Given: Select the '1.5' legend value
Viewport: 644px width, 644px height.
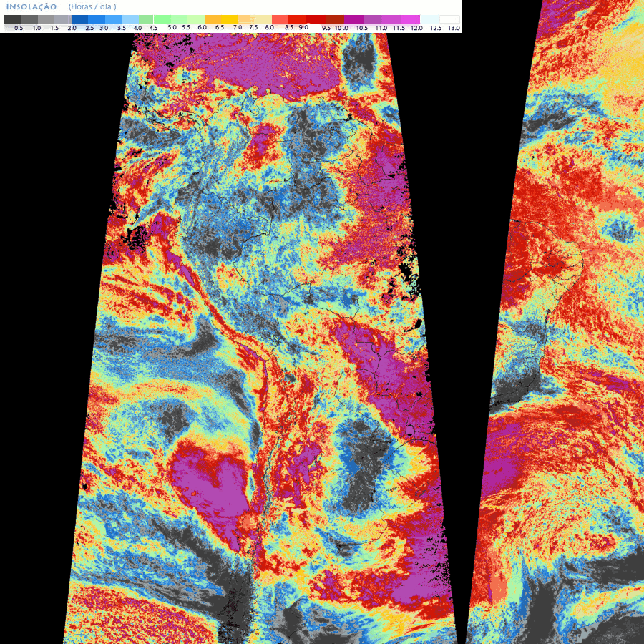Looking at the screenshot, I should click(x=54, y=28).
